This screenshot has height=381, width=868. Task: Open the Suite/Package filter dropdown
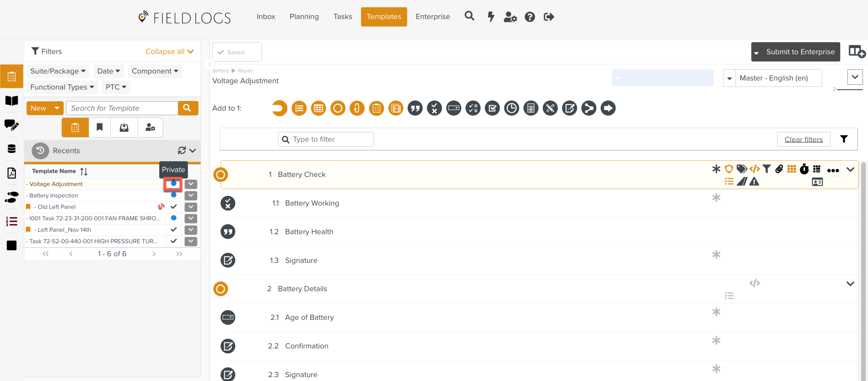click(x=58, y=71)
